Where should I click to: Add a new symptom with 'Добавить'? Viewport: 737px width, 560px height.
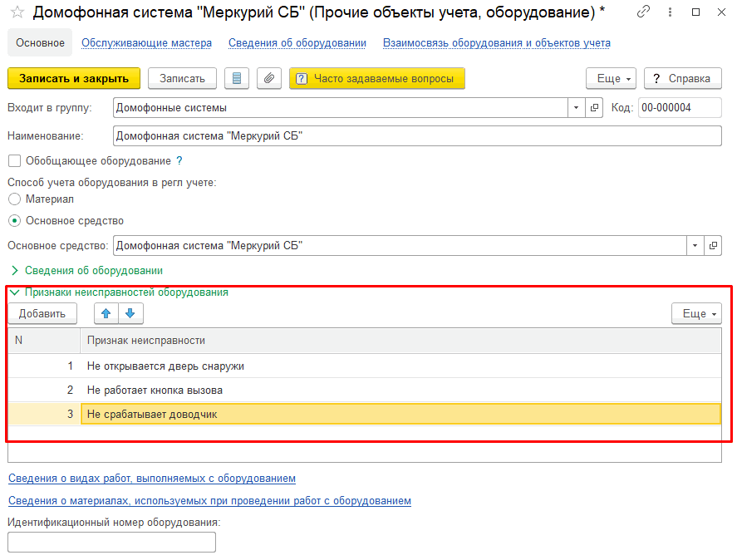(x=42, y=313)
